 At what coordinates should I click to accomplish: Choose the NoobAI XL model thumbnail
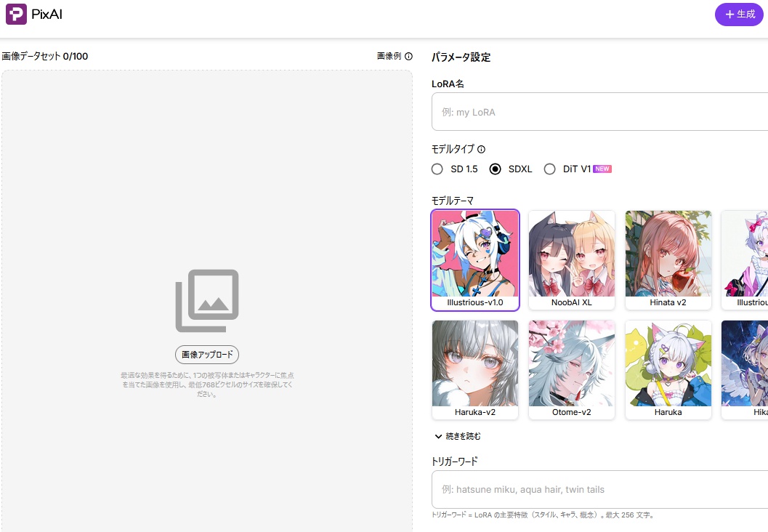point(572,260)
